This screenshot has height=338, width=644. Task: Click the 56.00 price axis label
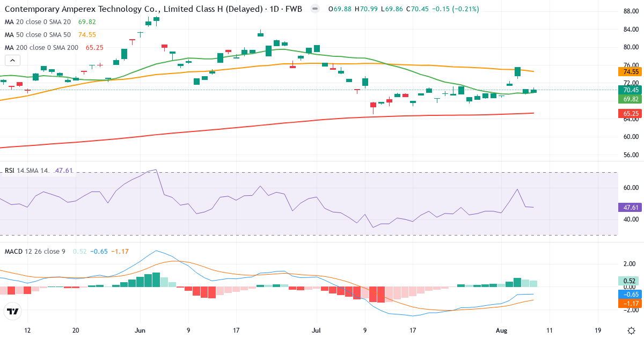pos(631,155)
